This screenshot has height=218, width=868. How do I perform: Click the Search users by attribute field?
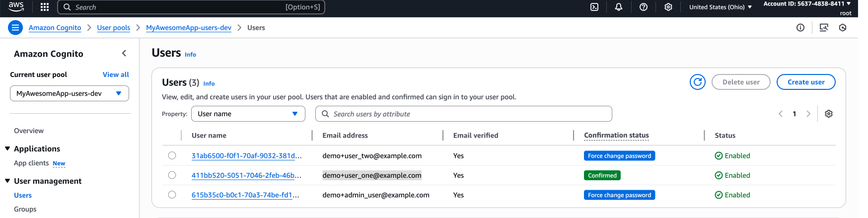(463, 114)
